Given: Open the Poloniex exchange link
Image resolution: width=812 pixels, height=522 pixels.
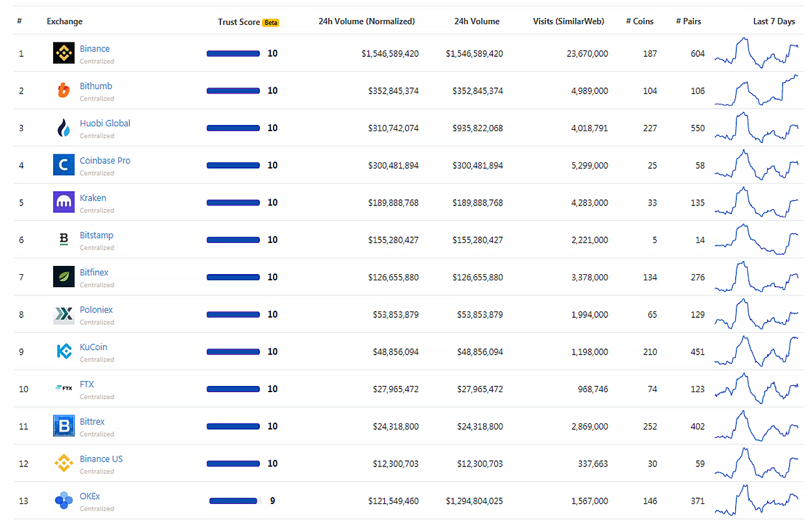Looking at the screenshot, I should click(96, 310).
